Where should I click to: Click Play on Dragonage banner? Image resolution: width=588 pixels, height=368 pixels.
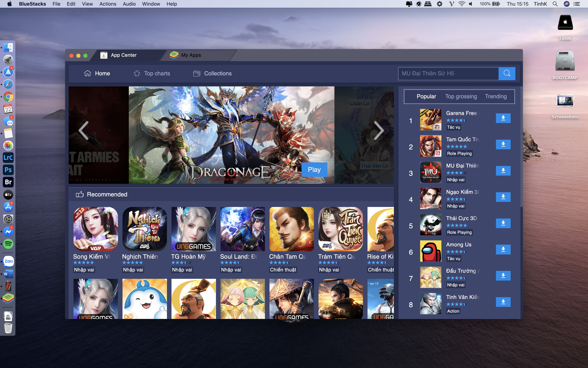pos(314,170)
